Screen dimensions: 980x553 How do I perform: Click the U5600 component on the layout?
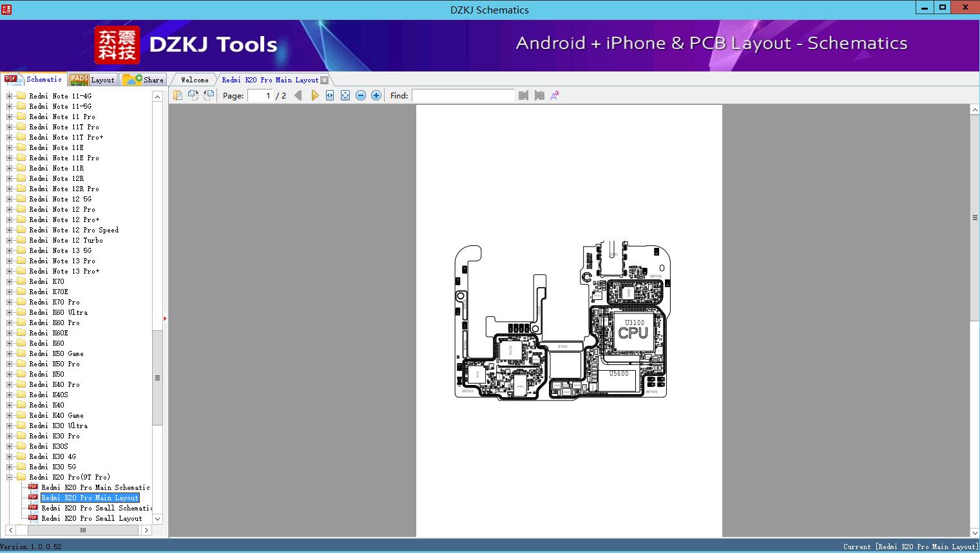tap(619, 381)
